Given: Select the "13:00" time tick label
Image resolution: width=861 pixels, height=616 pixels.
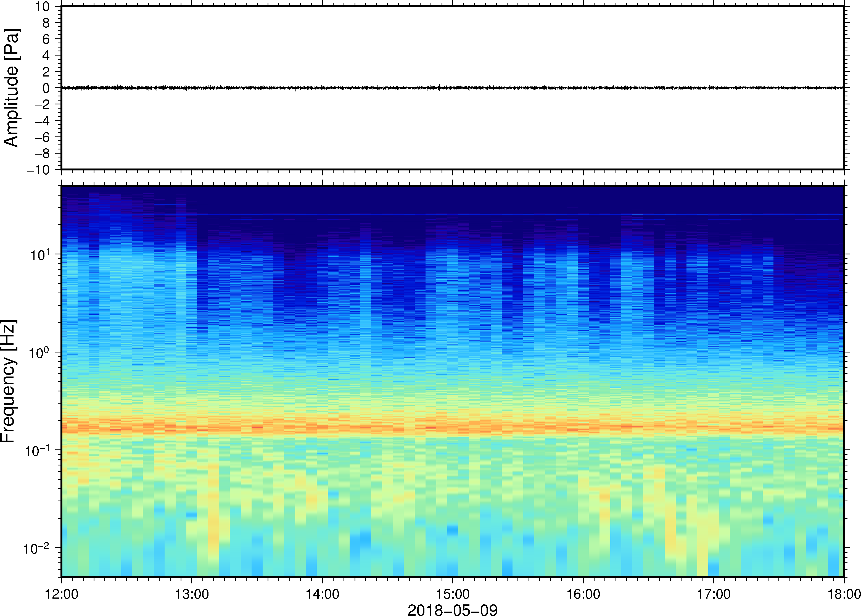Looking at the screenshot, I should tap(192, 594).
